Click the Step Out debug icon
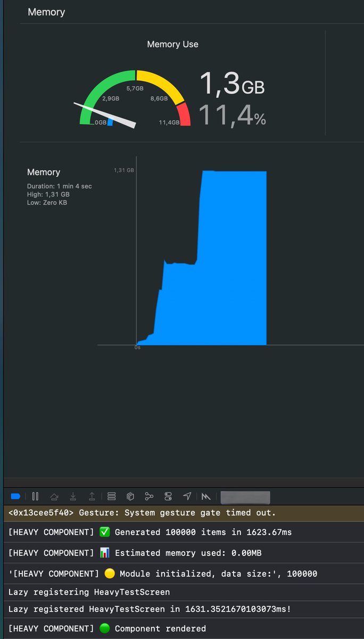This screenshot has width=364, height=639. tap(92, 496)
